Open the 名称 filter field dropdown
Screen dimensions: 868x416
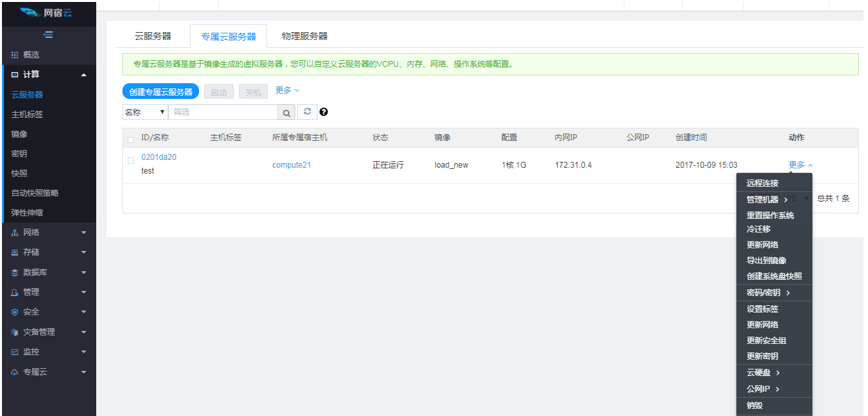145,111
